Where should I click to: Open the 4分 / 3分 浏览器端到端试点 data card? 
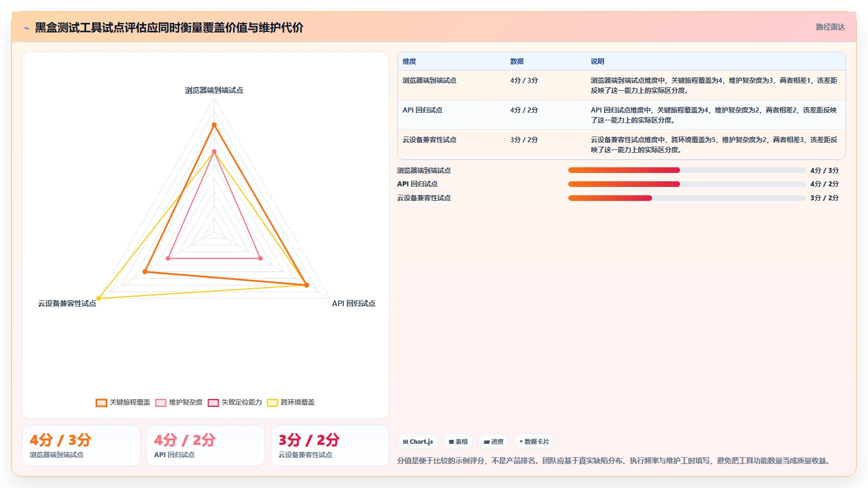[x=81, y=445]
